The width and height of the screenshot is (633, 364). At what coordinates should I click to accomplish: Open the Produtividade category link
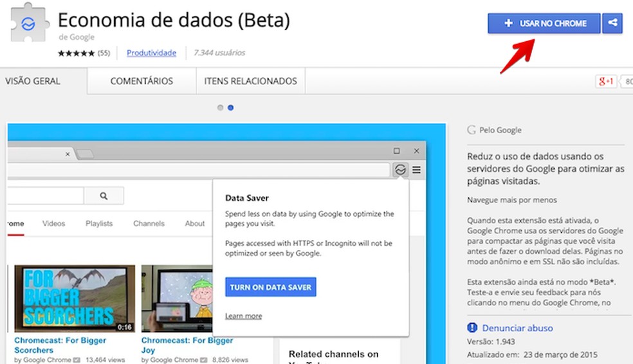point(151,53)
